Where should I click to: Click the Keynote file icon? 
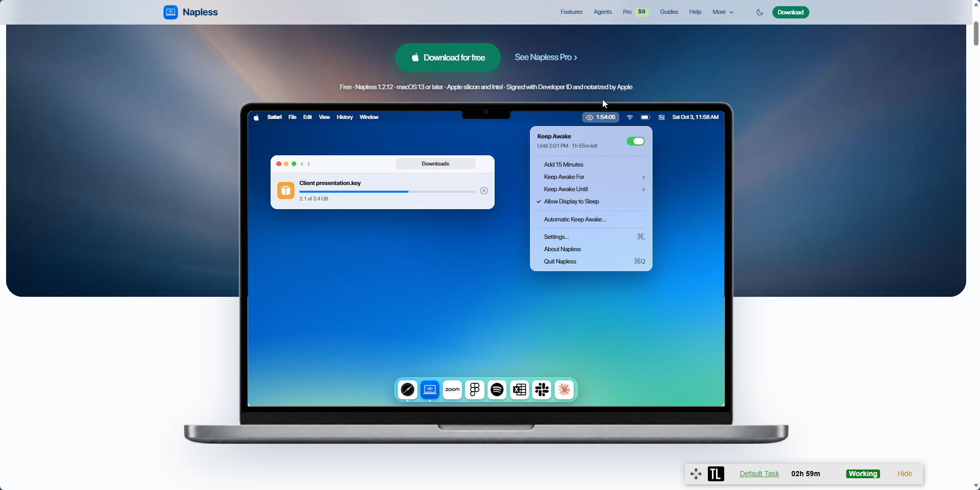286,190
